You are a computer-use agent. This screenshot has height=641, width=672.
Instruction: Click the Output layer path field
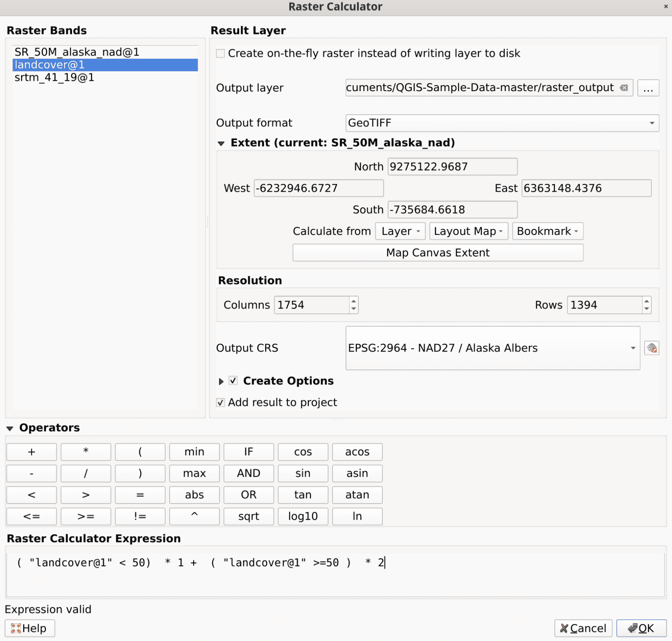[489, 88]
